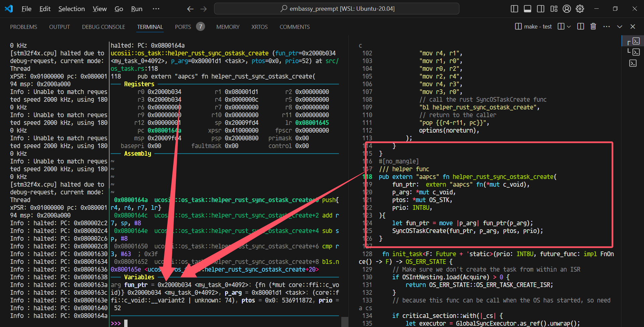Switch to the PORTS tab
Image resolution: width=644 pixels, height=327 pixels.
183,27
